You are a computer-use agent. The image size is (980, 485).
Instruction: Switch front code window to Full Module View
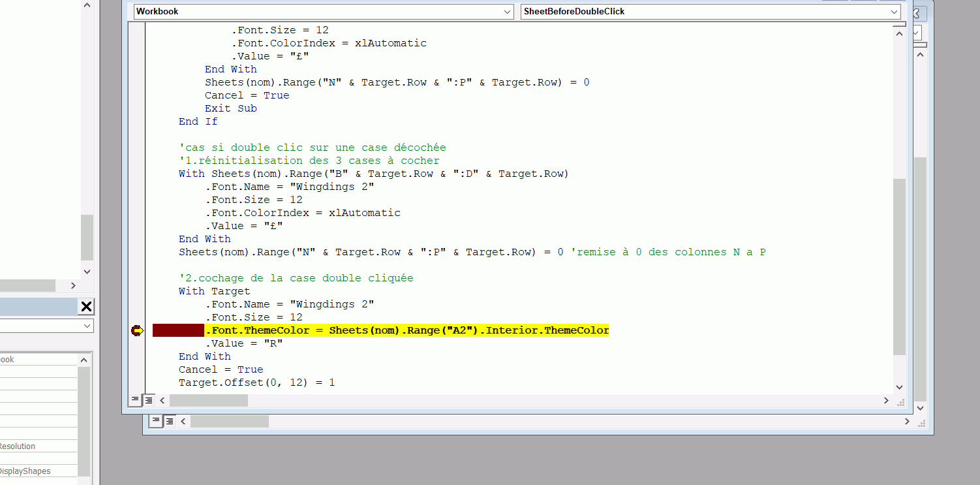(x=148, y=400)
